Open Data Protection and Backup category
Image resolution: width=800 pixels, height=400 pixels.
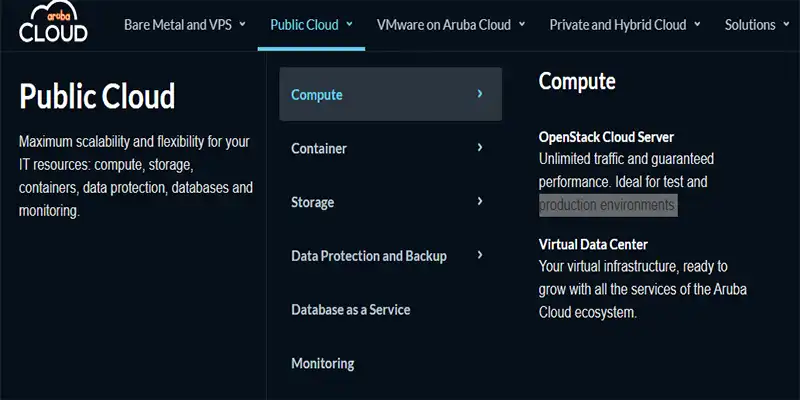[368, 256]
